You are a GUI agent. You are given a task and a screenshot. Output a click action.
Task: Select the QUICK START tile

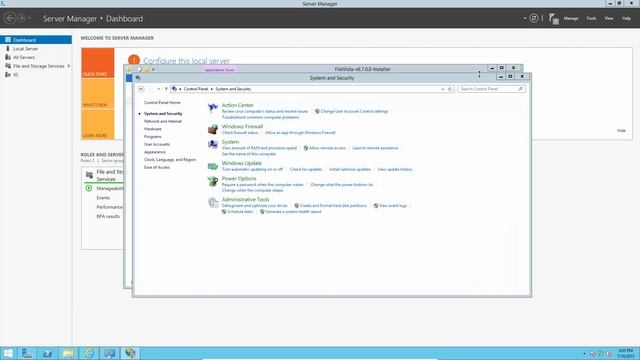point(98,63)
